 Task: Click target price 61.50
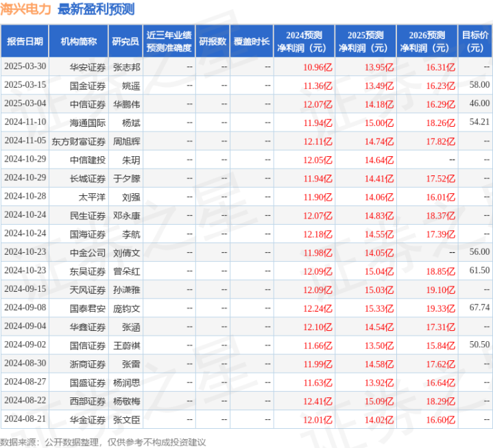479,270
